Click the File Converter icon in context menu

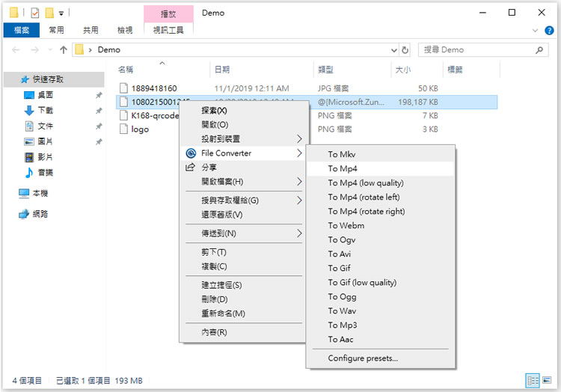(x=191, y=153)
